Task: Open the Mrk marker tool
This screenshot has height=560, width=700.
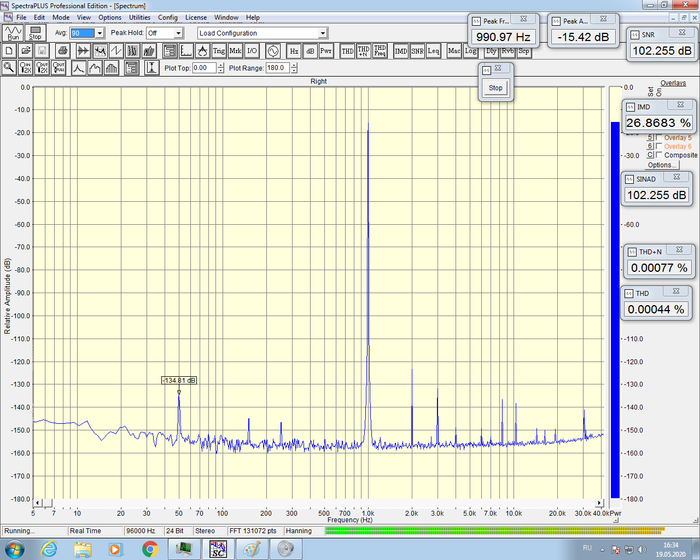Action: 235,50
